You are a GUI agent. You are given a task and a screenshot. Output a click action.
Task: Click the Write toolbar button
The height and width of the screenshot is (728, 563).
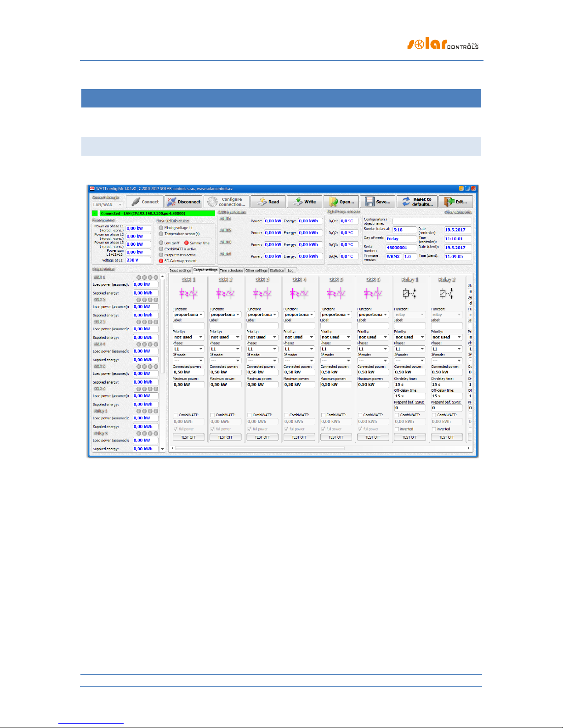(305, 202)
